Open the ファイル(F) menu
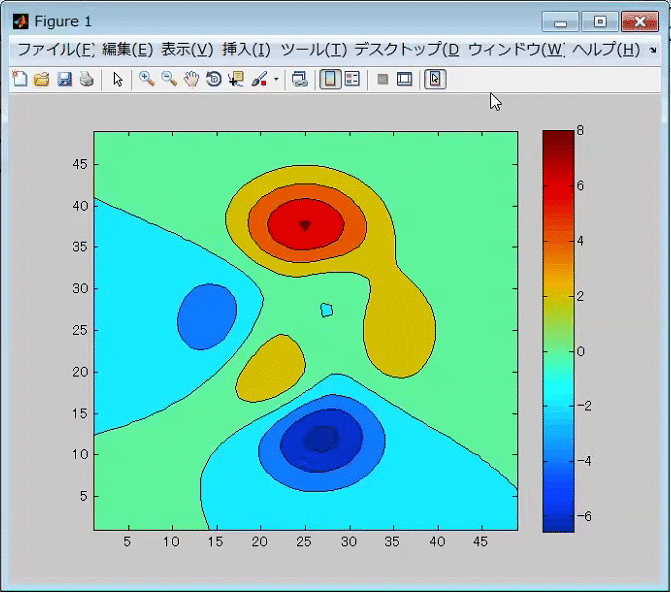 pos(56,49)
